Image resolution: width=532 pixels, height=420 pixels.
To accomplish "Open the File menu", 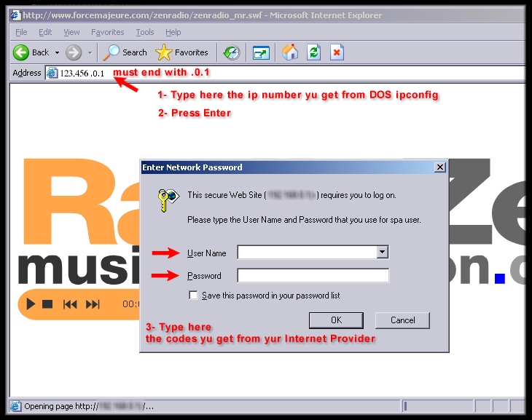I will (21, 32).
